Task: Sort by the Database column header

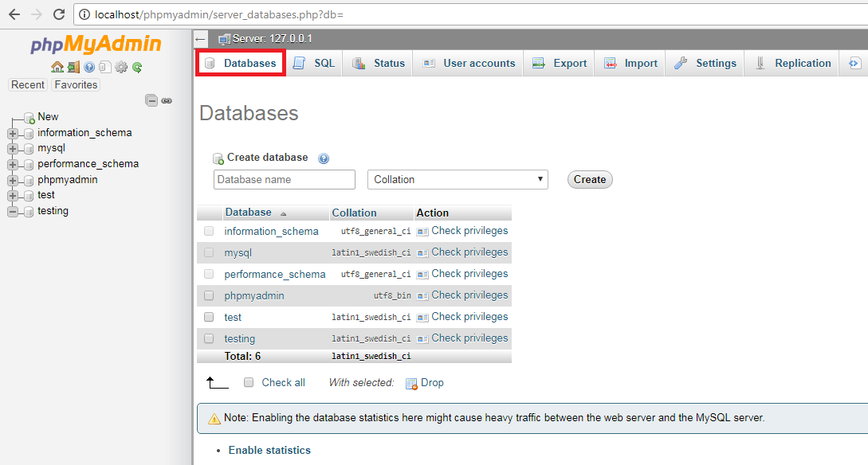Action: (x=248, y=213)
